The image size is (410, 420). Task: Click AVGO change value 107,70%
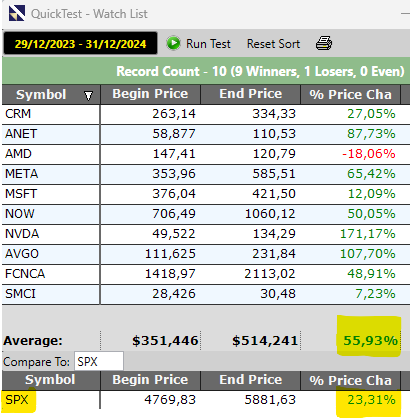(368, 254)
